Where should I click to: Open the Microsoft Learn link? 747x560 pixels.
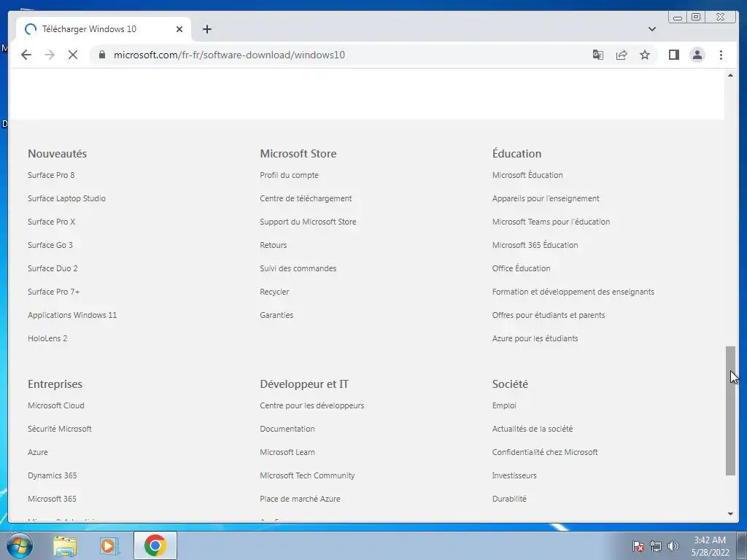tap(287, 452)
